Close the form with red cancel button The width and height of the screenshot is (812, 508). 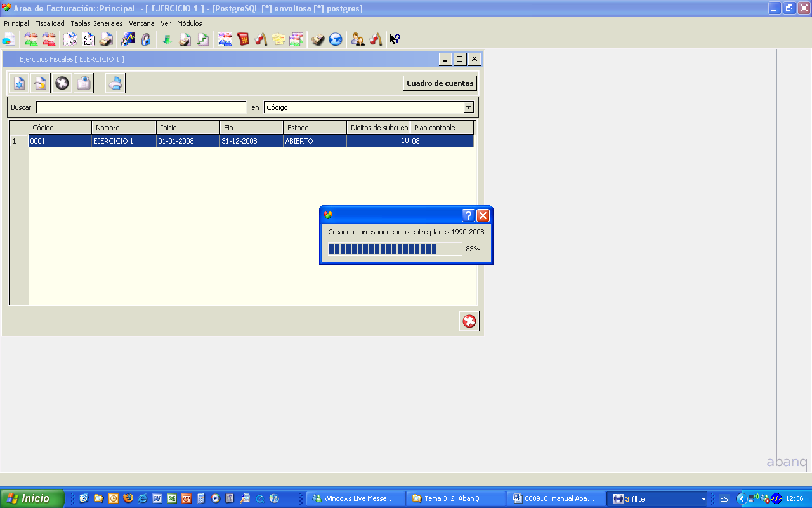pyautogui.click(x=469, y=321)
